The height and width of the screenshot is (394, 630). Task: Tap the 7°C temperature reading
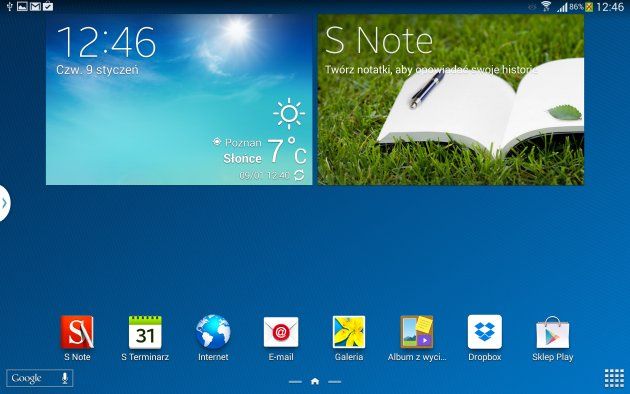click(287, 151)
